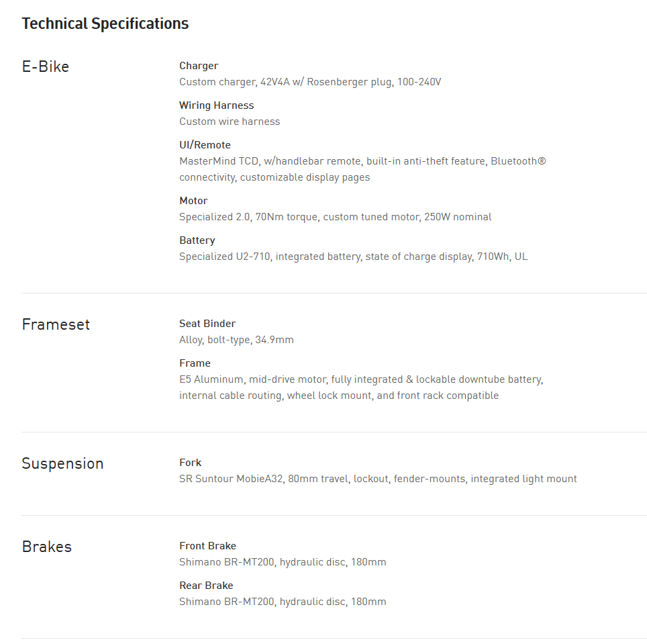Click the E5 Aluminum frame description

point(361,387)
